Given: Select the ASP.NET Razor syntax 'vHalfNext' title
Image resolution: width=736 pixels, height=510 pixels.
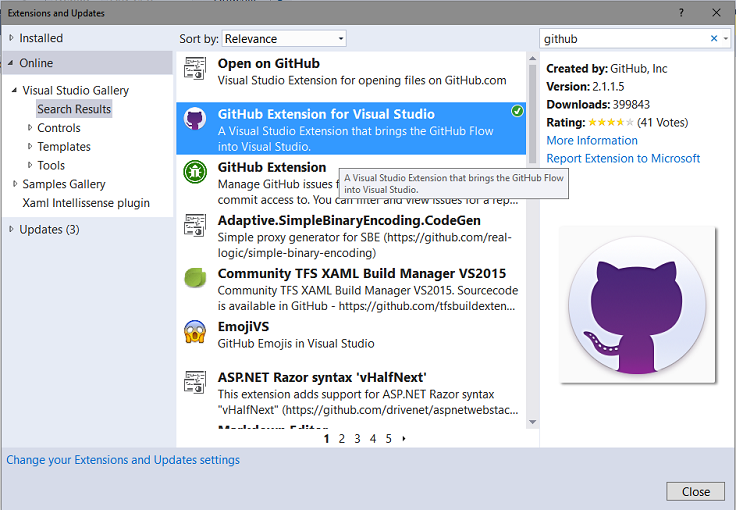Looking at the screenshot, I should click(322, 377).
